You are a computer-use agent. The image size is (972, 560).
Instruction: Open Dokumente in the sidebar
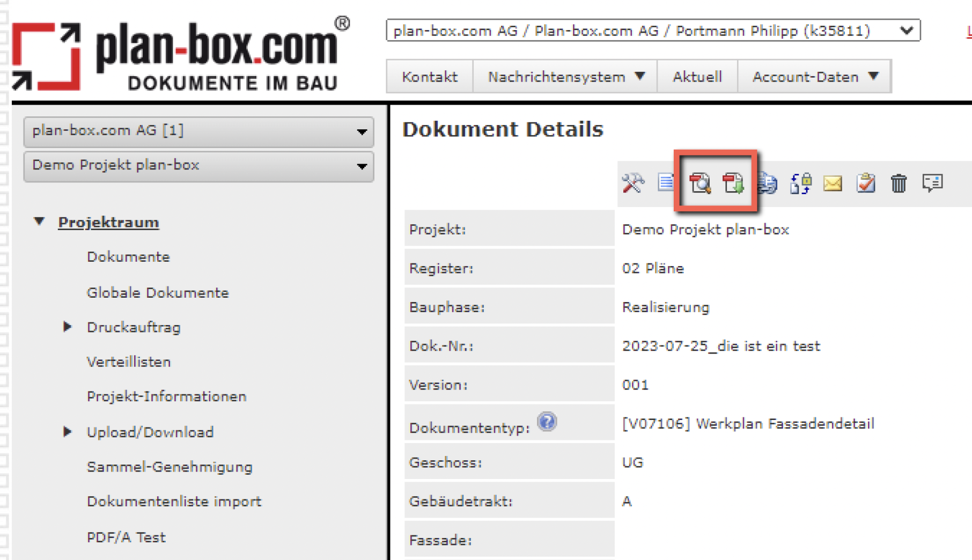(128, 257)
